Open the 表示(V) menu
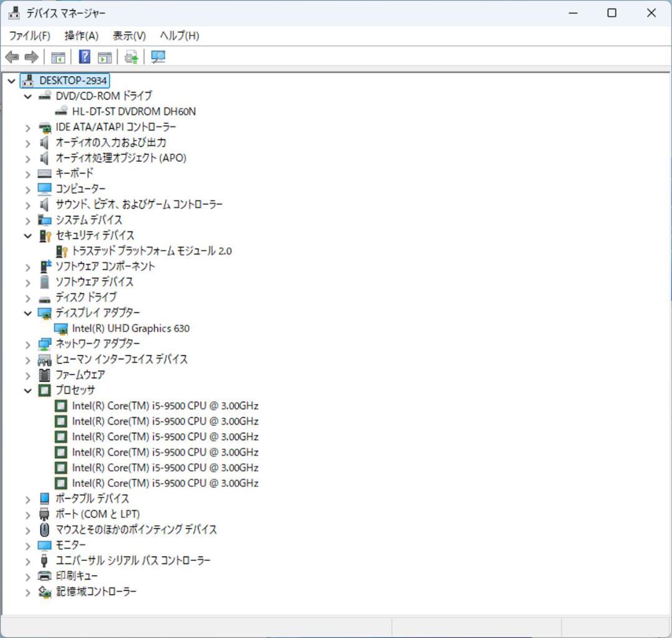This screenshot has height=638, width=672. [128, 35]
